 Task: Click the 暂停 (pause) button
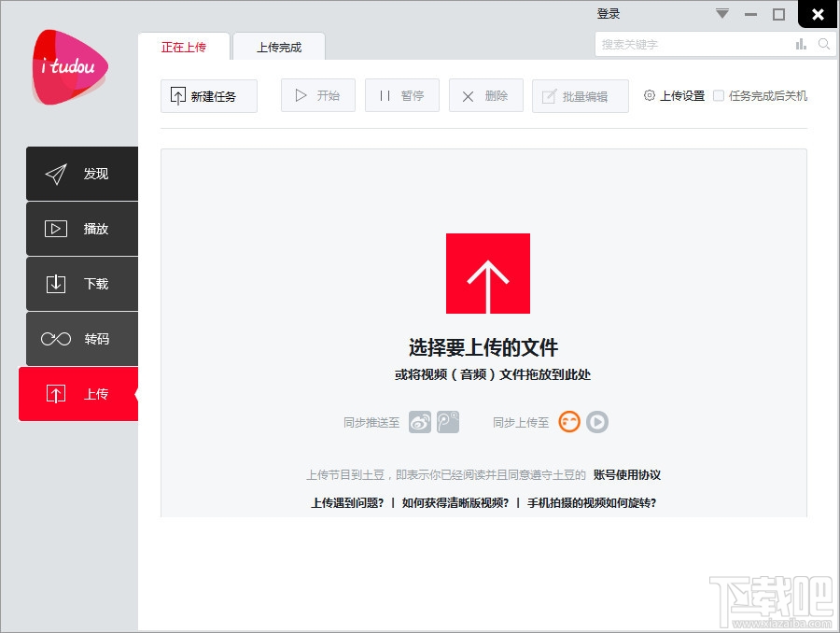402,95
